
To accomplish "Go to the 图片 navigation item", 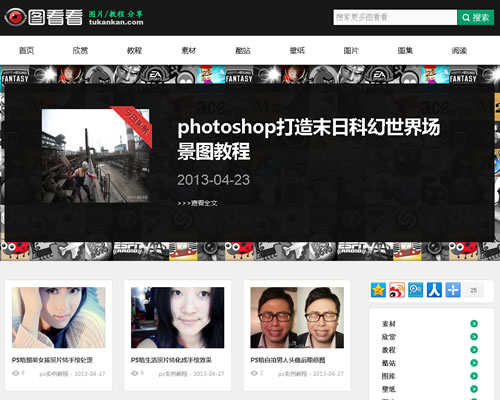I will tap(351, 51).
